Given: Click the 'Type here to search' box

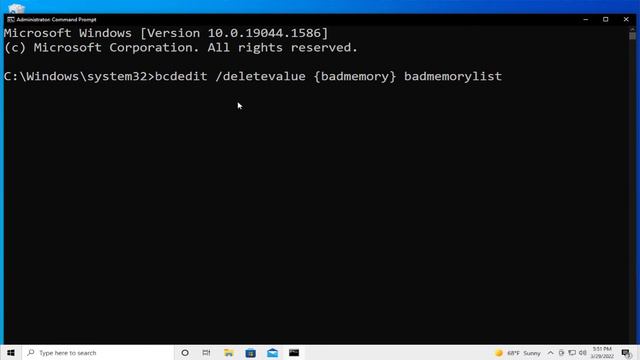Looking at the screenshot, I should 98,353.
